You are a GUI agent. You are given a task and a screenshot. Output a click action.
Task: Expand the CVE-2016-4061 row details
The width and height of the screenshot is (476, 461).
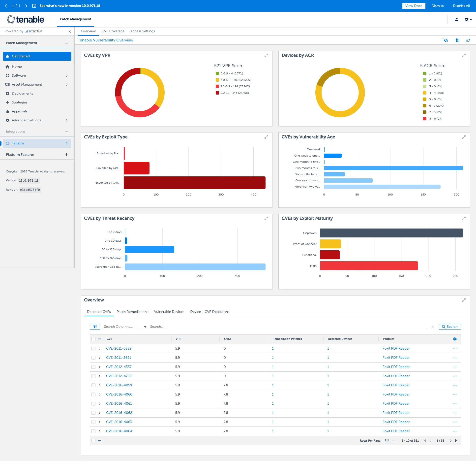100,404
